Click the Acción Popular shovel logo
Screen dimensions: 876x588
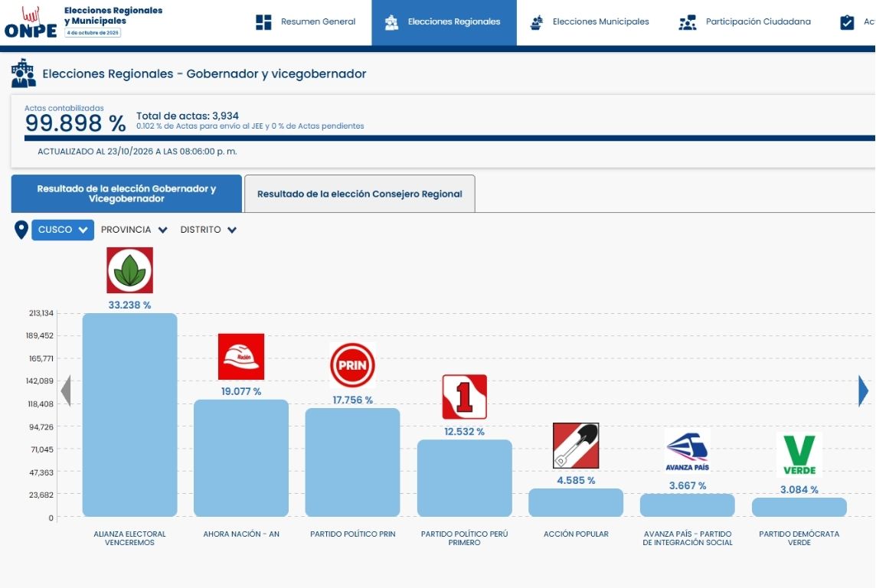tap(576, 446)
